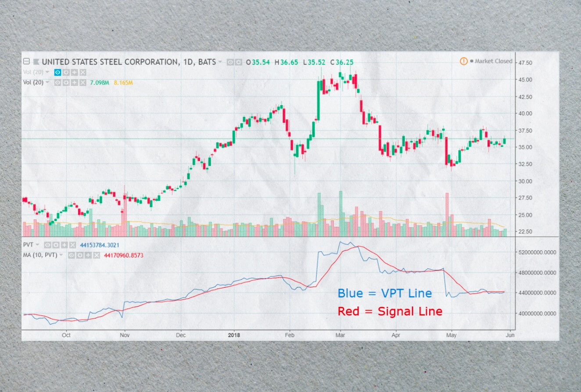Remove the MA (10, PVT) indicator
The width and height of the screenshot is (581, 392).
click(x=97, y=255)
